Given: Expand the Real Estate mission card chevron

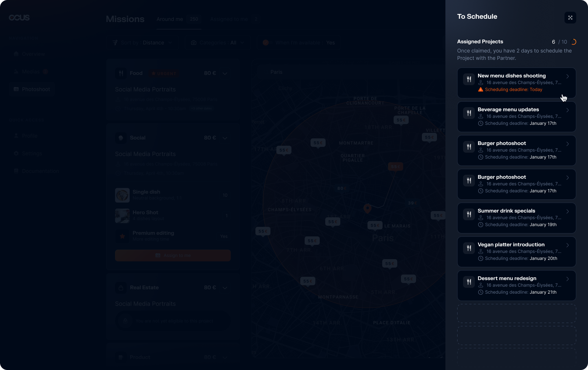Looking at the screenshot, I should [x=225, y=288].
